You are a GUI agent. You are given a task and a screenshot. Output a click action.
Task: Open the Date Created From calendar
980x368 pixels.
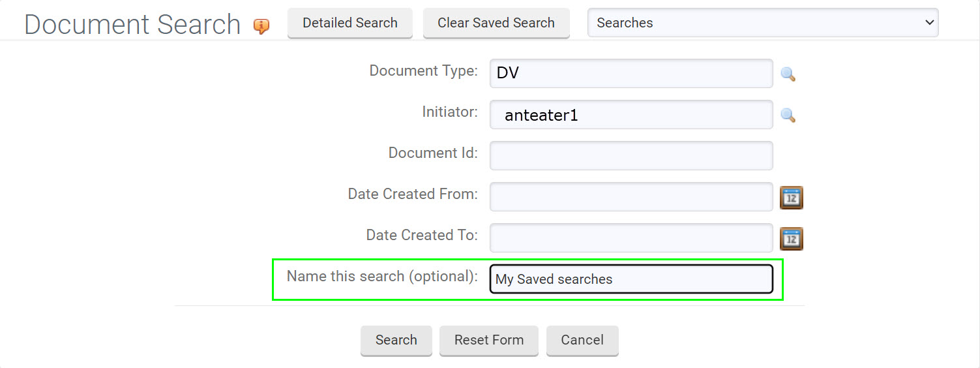click(792, 198)
